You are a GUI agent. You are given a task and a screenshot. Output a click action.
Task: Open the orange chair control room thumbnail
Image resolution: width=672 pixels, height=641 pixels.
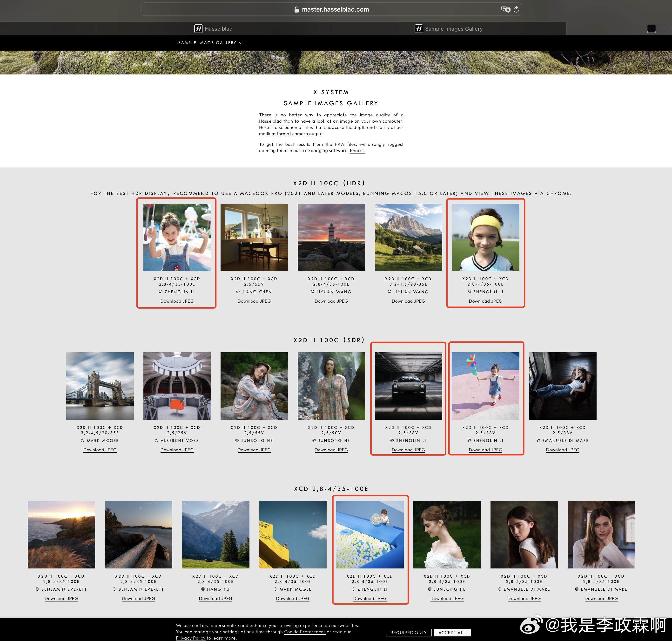177,386
